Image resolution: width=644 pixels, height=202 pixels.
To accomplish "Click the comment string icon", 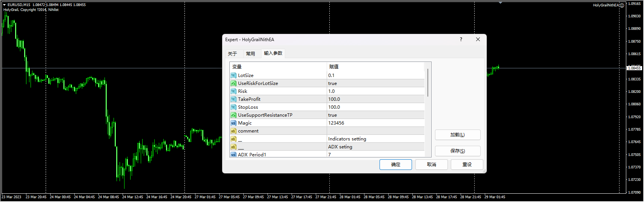I will [233, 131].
